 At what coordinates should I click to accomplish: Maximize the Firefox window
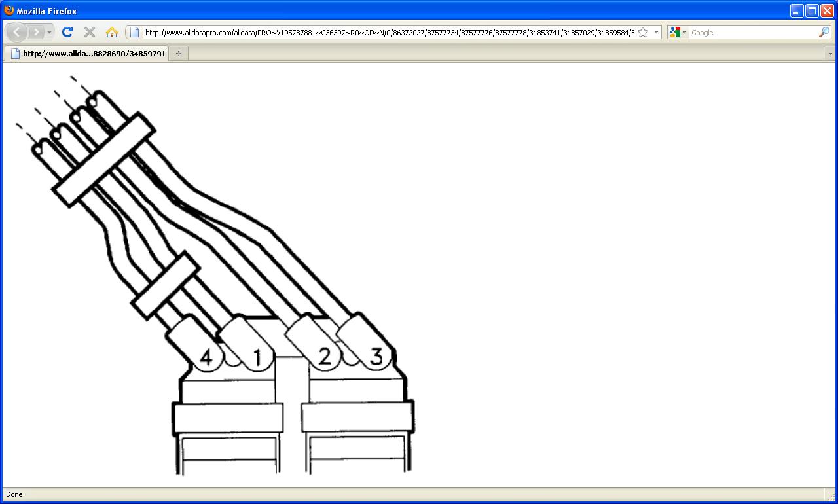[x=812, y=10]
